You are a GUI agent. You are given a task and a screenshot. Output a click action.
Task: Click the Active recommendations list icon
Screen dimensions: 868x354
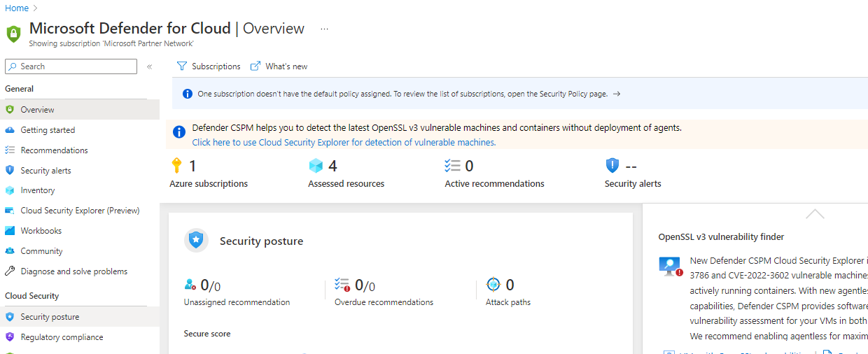[453, 166]
